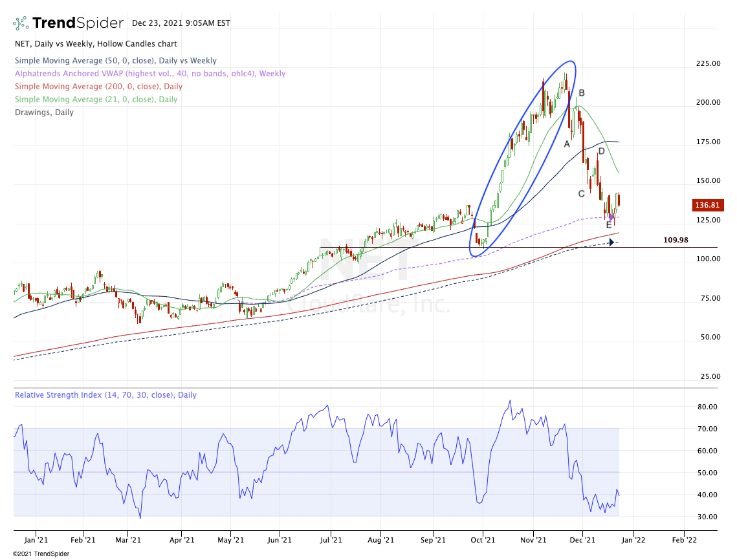Click the Jul '21 date axis label
This screenshot has width=737, height=560.
pyautogui.click(x=331, y=540)
